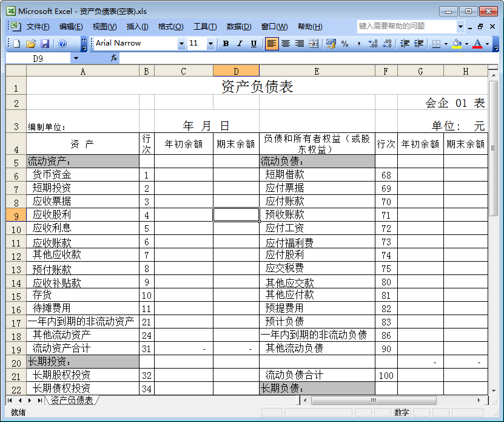Open the 编辑(E) menu

(x=71, y=27)
